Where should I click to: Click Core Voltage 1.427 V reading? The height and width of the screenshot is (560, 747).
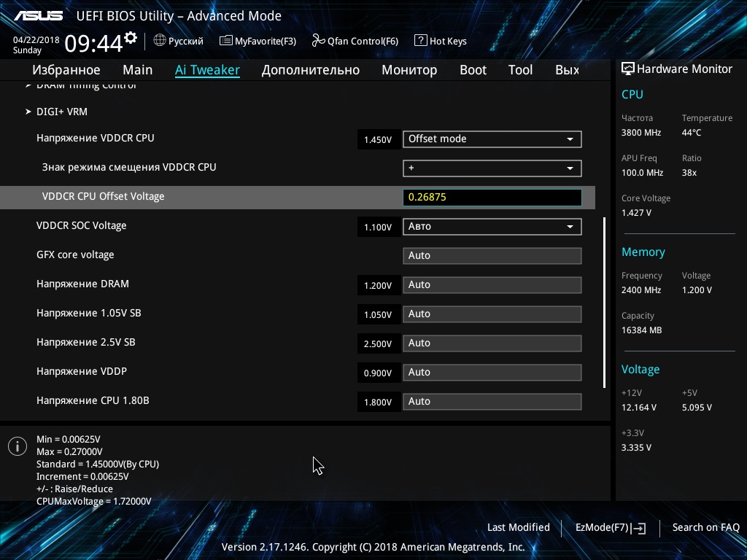coord(636,213)
